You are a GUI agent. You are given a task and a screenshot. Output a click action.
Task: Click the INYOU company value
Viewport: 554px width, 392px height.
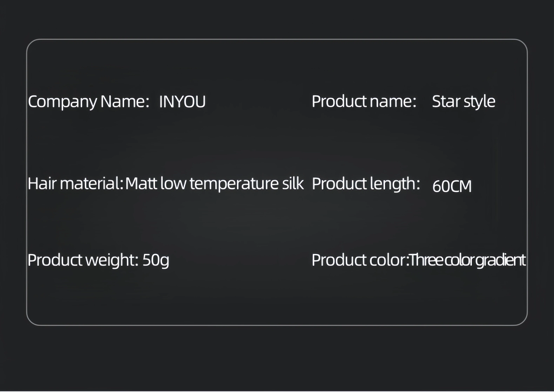182,102
